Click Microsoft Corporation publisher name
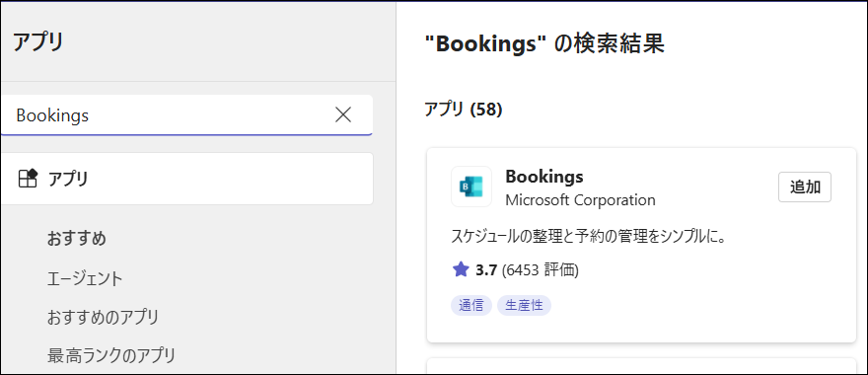 (580, 200)
